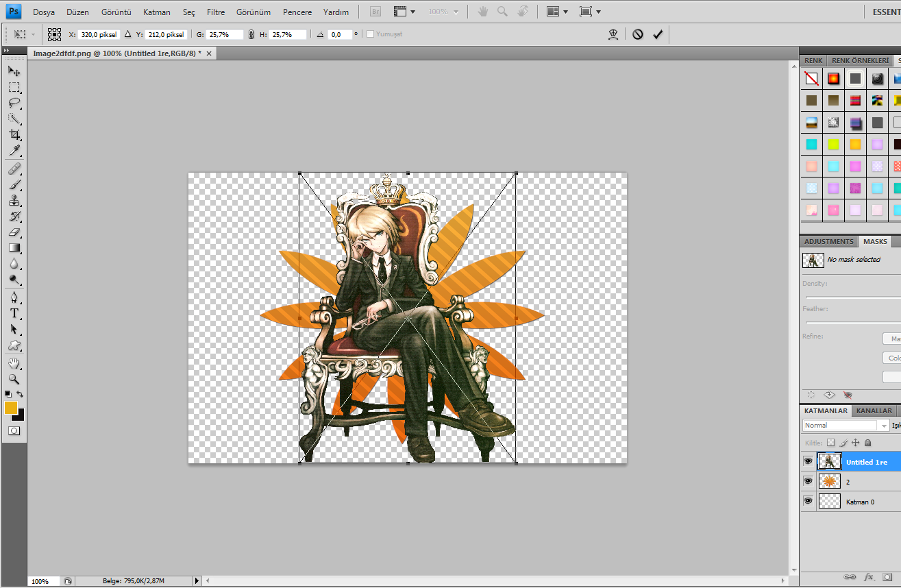Image resolution: width=901 pixels, height=588 pixels.
Task: Toggle lock image pixels
Action: click(x=843, y=443)
